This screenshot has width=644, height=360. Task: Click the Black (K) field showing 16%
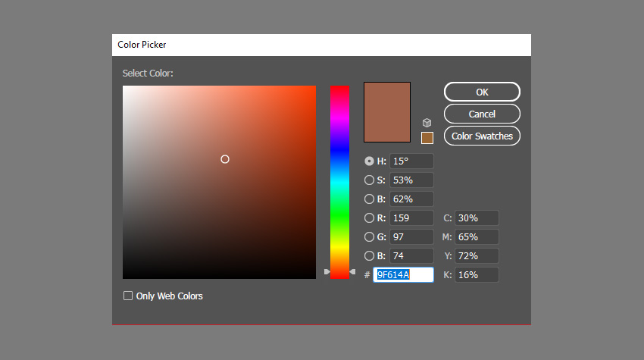[477, 275]
